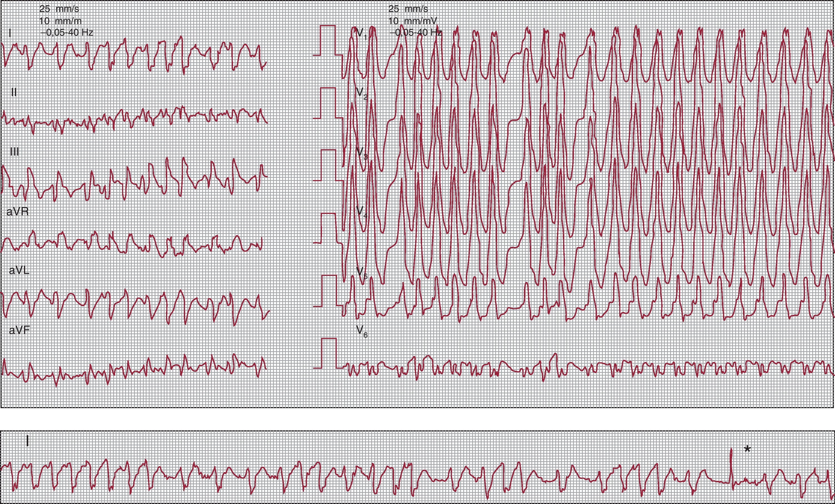Click the V6 lead label

(361, 331)
